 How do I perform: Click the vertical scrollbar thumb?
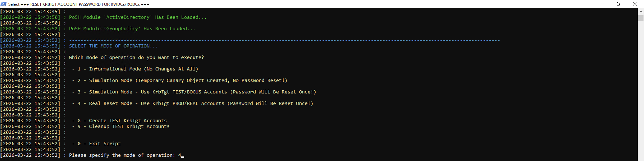pyautogui.click(x=641, y=18)
